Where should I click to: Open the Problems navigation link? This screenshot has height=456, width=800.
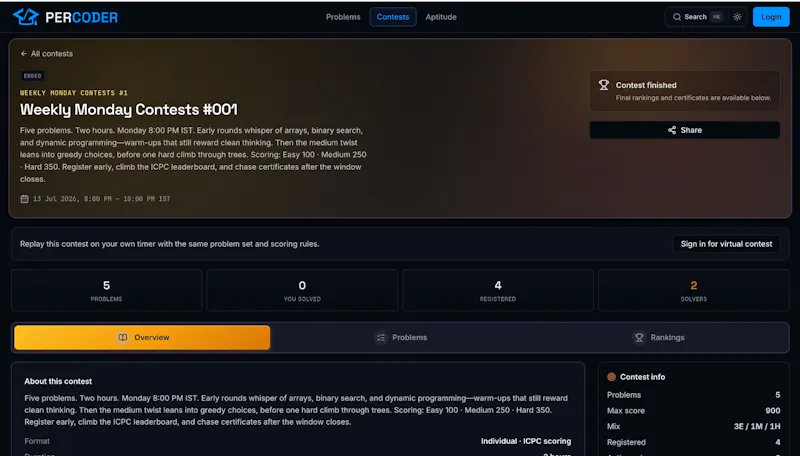[x=343, y=17]
